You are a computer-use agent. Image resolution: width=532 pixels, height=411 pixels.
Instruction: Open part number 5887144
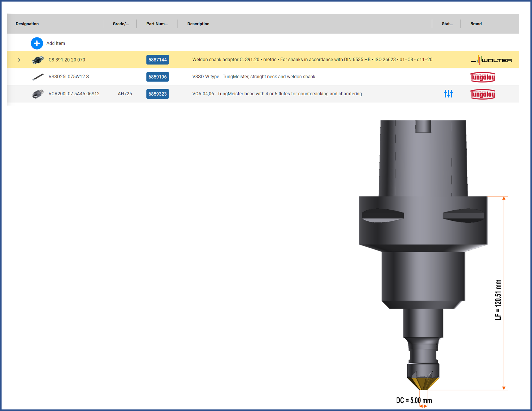click(x=158, y=60)
